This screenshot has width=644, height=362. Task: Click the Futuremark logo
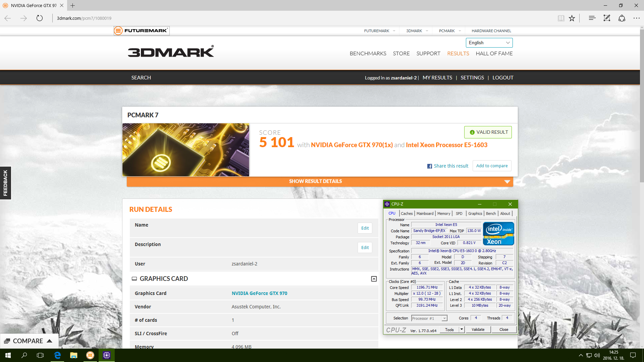(142, 31)
